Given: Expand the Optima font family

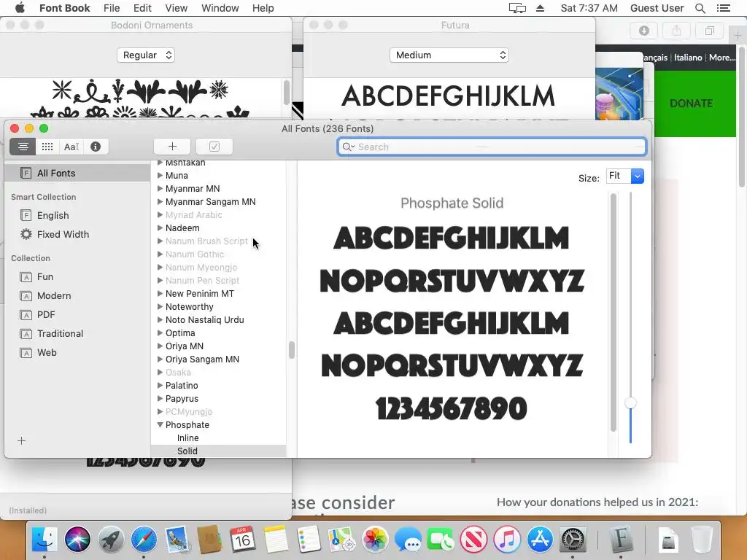Looking at the screenshot, I should 160,332.
